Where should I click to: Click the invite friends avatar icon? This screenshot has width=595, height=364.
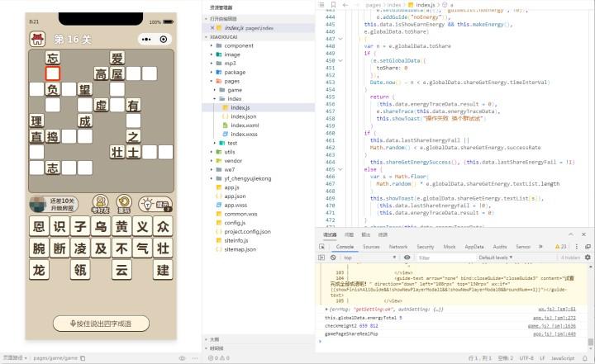(x=100, y=201)
